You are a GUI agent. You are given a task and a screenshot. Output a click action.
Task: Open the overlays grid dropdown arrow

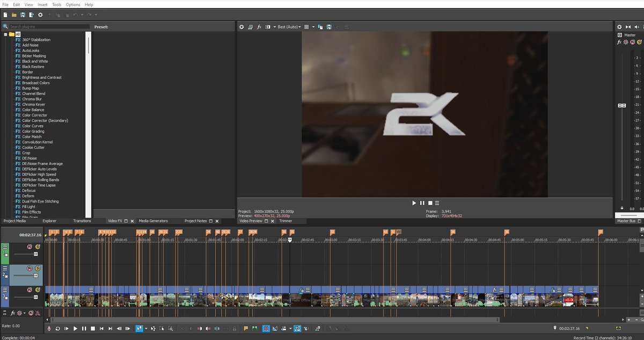click(313, 27)
